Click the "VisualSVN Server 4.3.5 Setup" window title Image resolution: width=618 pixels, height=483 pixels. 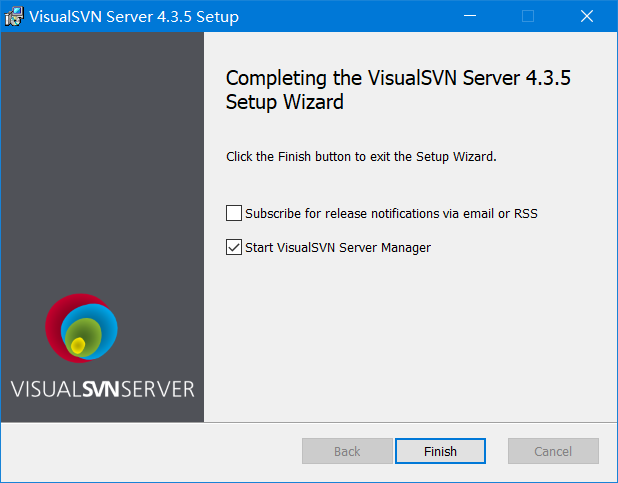(134, 17)
